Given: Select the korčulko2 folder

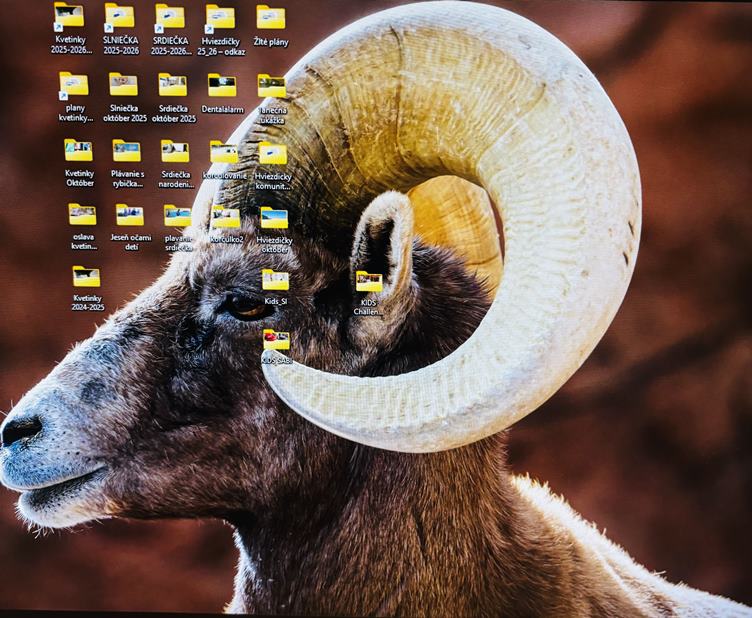Looking at the screenshot, I should 226,218.
